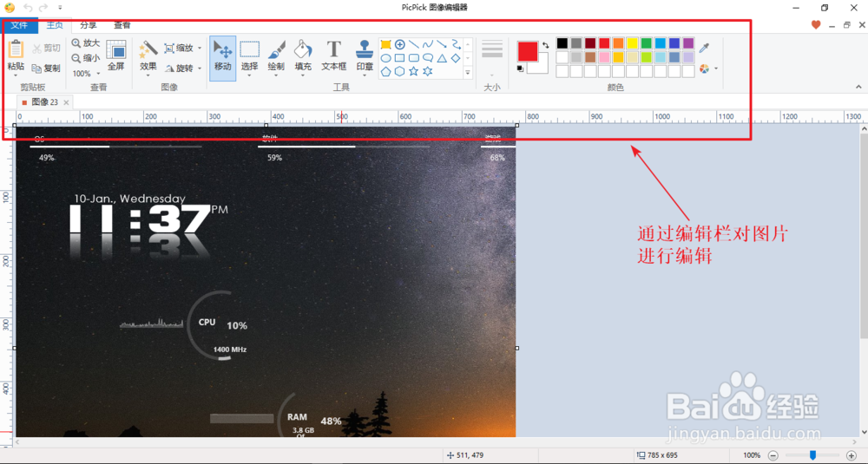
Task: Select the Text box (文本框) tool
Action: (334, 57)
